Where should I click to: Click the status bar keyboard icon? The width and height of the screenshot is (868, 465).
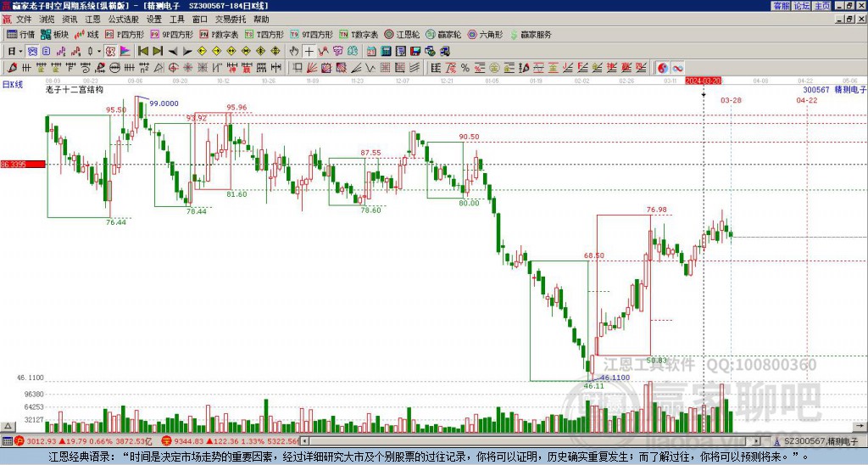click(x=7, y=441)
